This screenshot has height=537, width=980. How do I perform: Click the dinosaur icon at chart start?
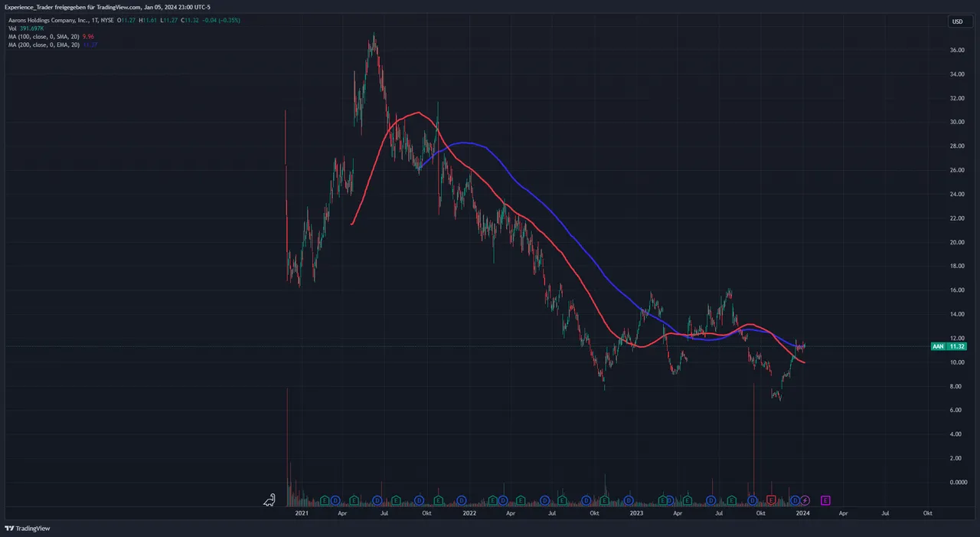(x=269, y=500)
